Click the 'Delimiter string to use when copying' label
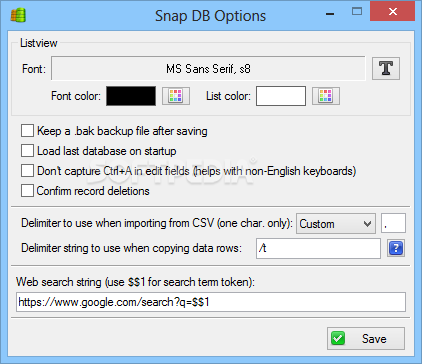 (x=131, y=248)
